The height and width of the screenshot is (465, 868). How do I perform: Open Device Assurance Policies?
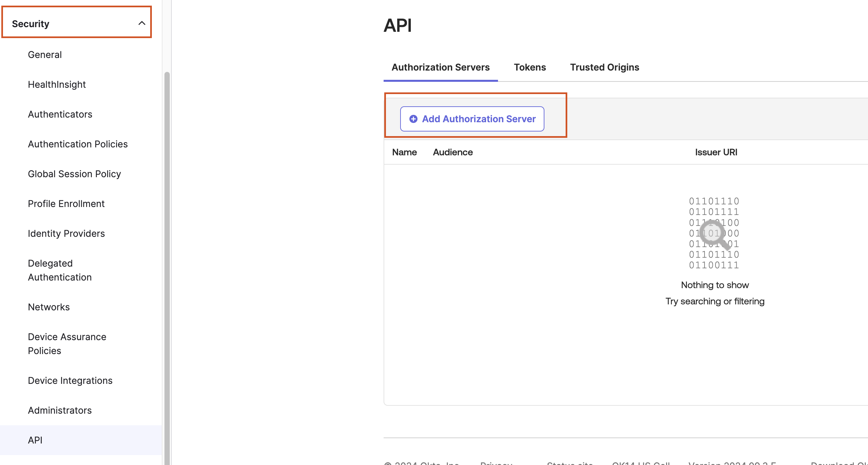tap(67, 343)
